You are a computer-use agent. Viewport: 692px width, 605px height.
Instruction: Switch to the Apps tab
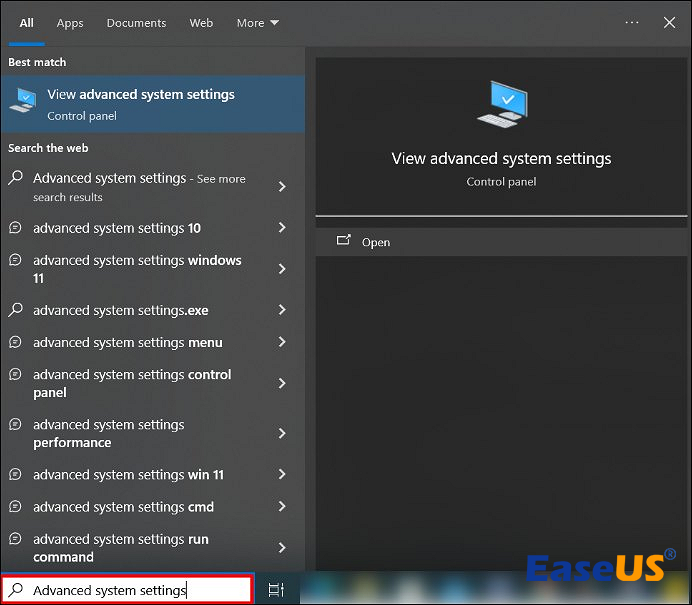pyautogui.click(x=70, y=23)
